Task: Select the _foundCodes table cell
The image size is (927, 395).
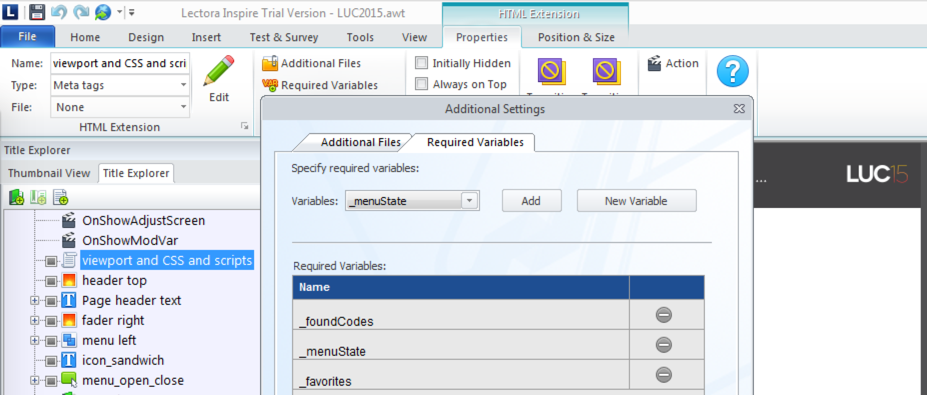Action: (461, 315)
